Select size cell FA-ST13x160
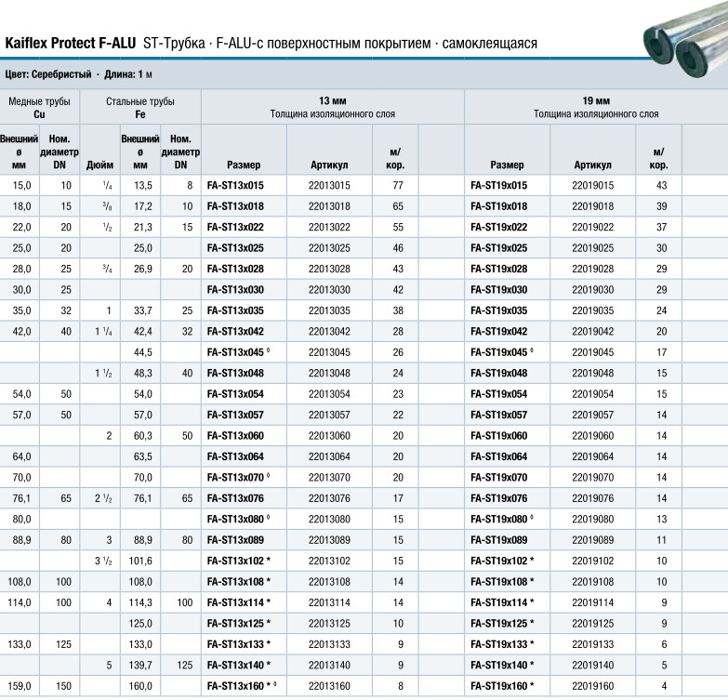Screen dimensions: 728x700 coord(242,686)
